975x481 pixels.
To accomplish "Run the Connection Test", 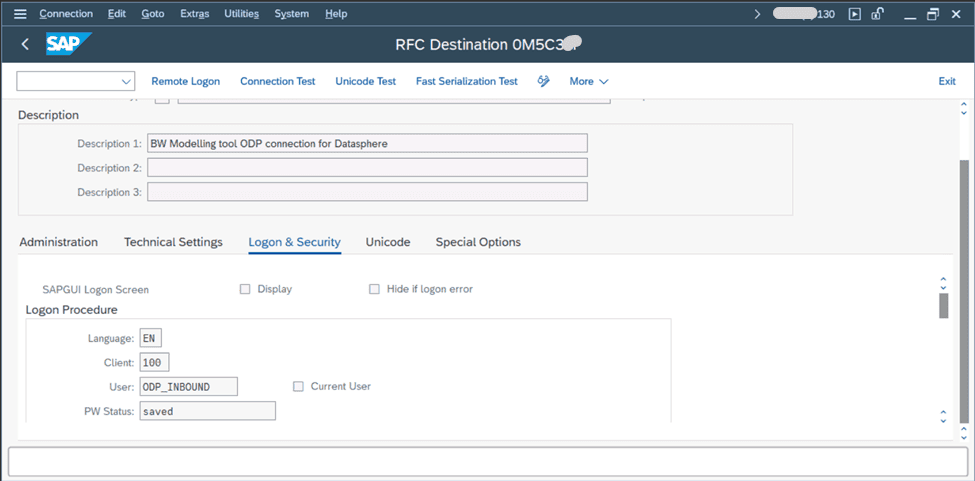I will coord(277,81).
